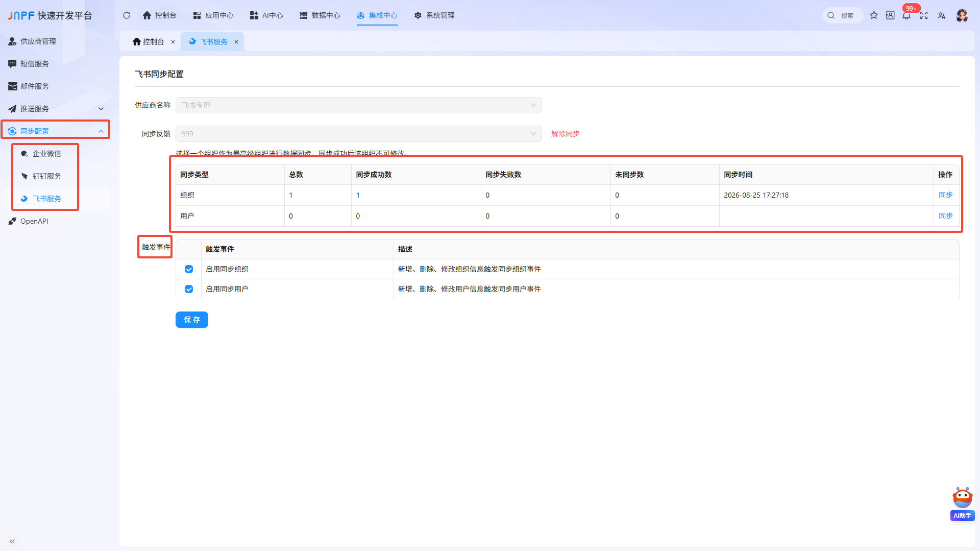Open the AI助手 robot assistant
980x551 pixels.
tap(963, 504)
